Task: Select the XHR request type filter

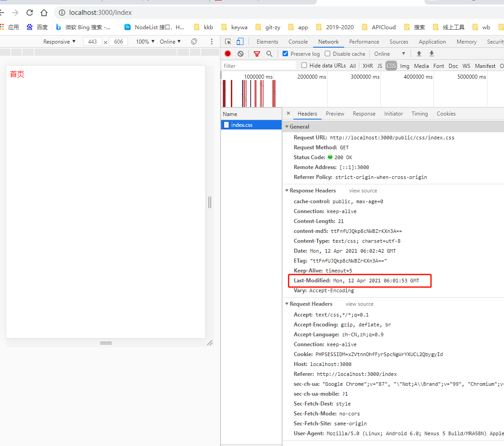Action: [367, 66]
